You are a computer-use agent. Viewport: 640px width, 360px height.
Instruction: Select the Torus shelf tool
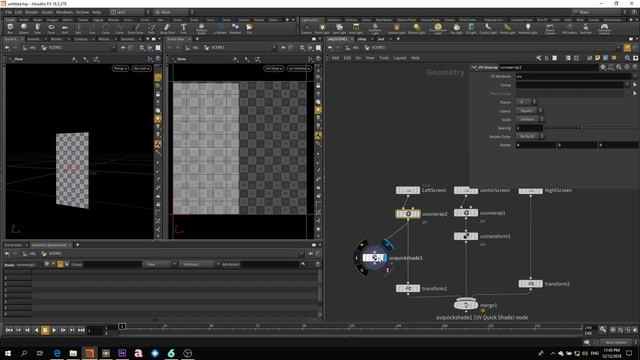click(x=51, y=28)
